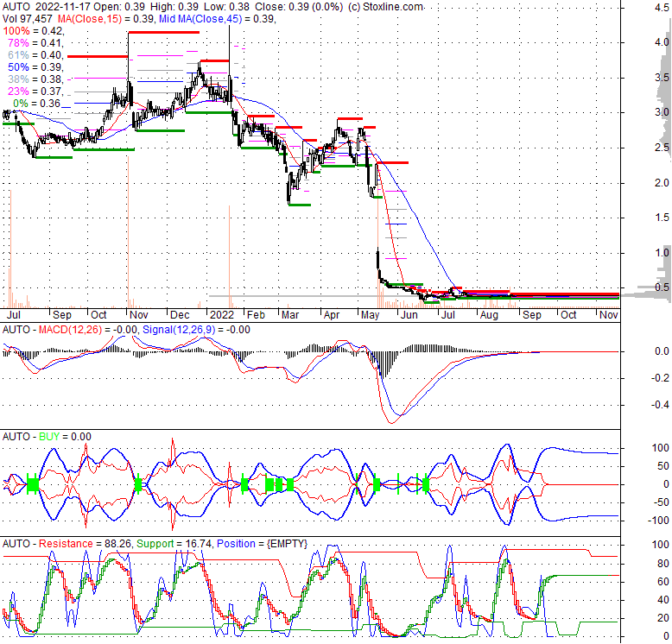Click the Jun label on time axis
This screenshot has width=672, height=644.
tap(409, 315)
